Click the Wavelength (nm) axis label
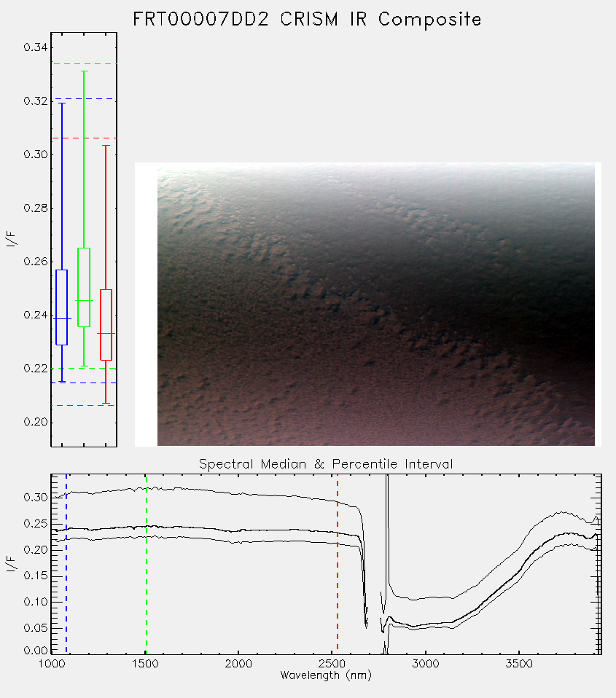This screenshot has width=616, height=698. [x=326, y=675]
